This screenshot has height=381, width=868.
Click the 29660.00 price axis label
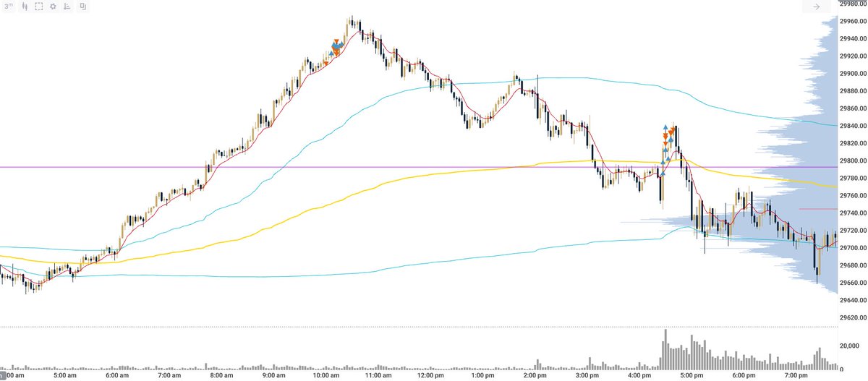852,283
